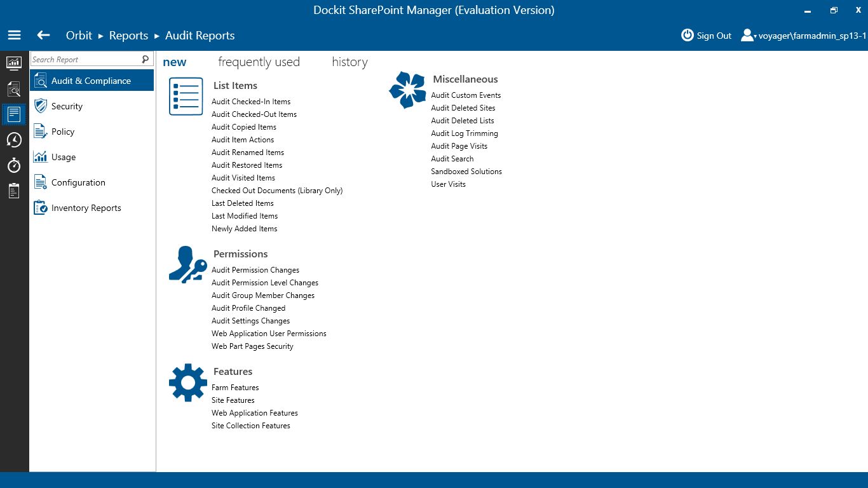Open Audit Profile Changed report
868x488 pixels.
click(248, 308)
